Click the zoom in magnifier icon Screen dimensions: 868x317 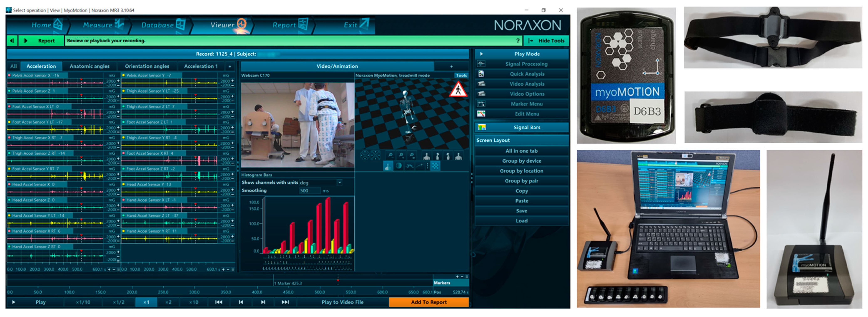[x=401, y=155]
